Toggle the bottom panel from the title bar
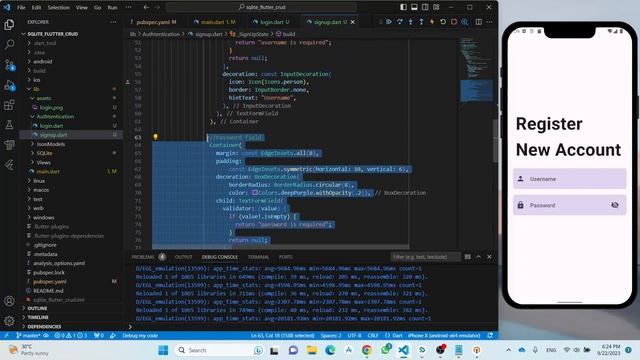Image resolution: width=640 pixels, height=360 pixels. (x=414, y=7)
